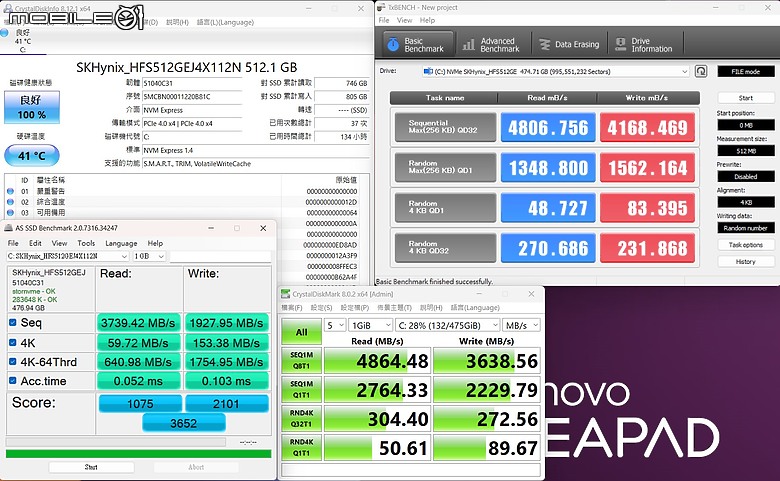Click CrystalDiskMark 4864.48 read result
780x481 pixels.
point(378,361)
